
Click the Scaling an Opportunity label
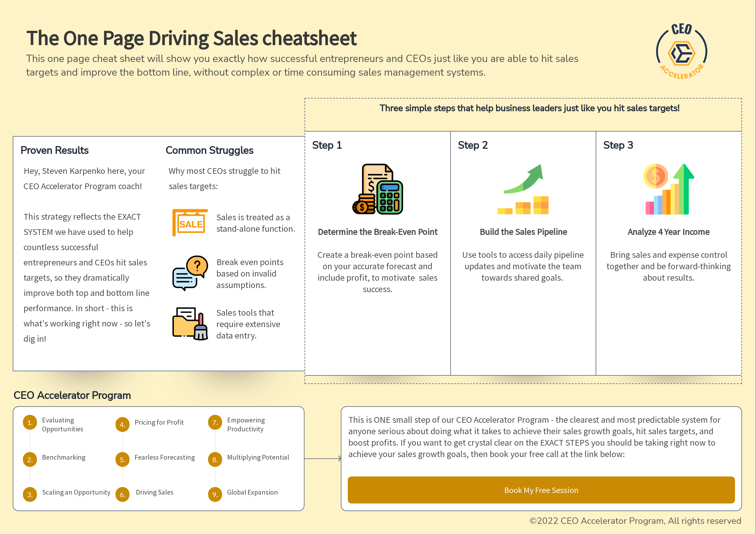[76, 492]
